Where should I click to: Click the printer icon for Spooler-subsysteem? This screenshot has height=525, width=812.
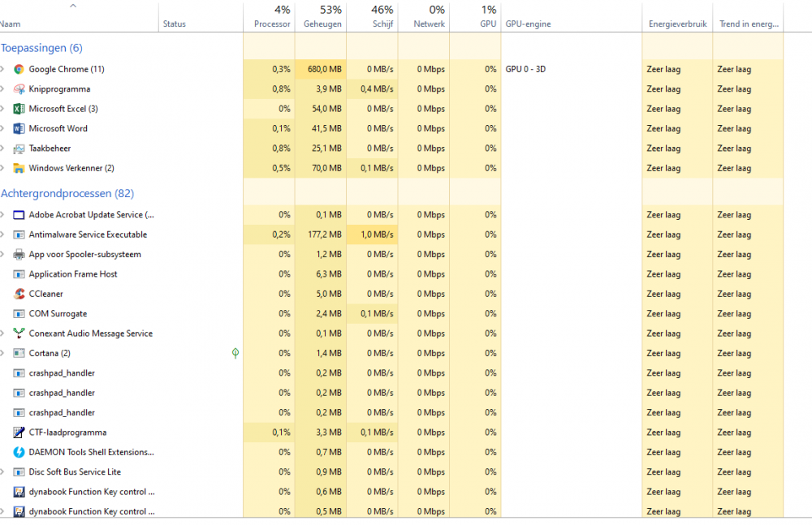[19, 254]
